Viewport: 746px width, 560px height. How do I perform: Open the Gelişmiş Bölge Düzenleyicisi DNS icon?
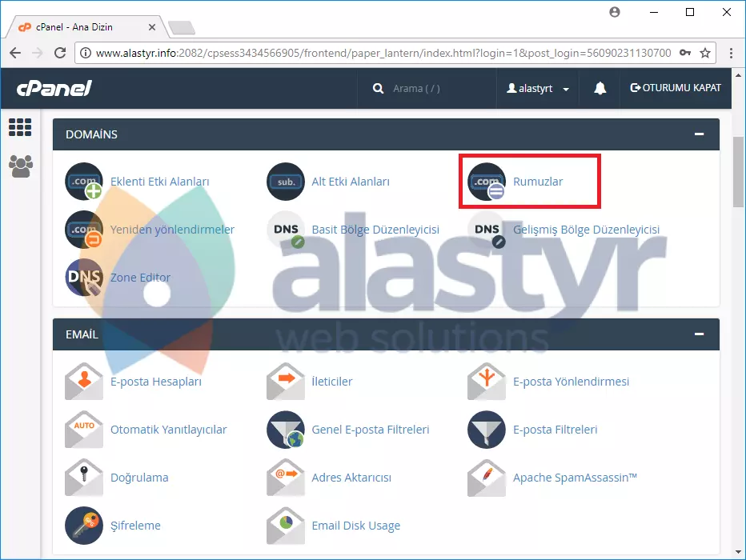click(486, 230)
